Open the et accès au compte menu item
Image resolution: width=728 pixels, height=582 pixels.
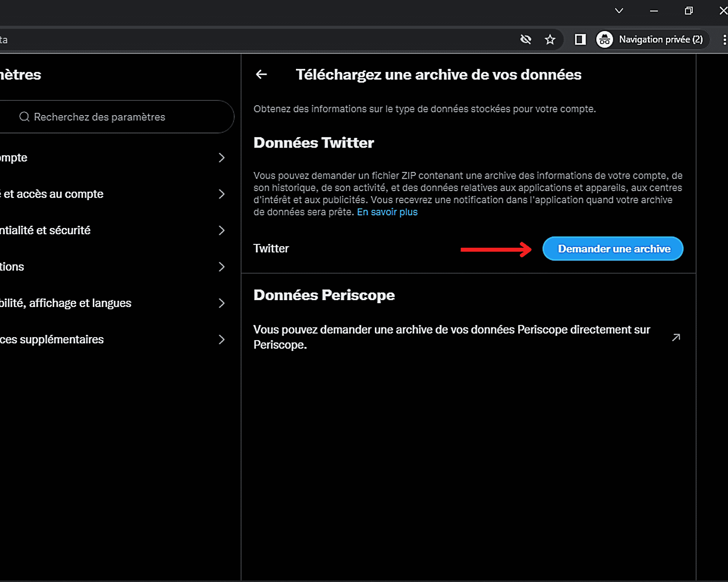click(x=120, y=194)
